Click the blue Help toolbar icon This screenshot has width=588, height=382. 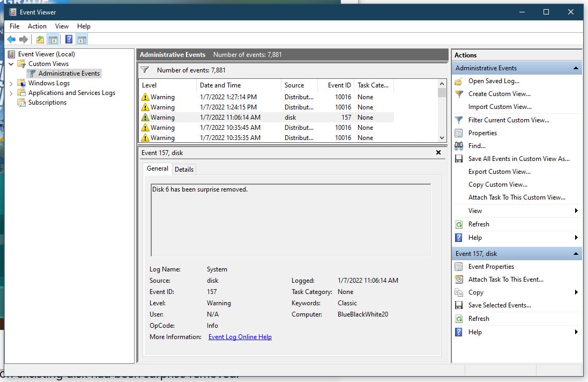tap(69, 39)
